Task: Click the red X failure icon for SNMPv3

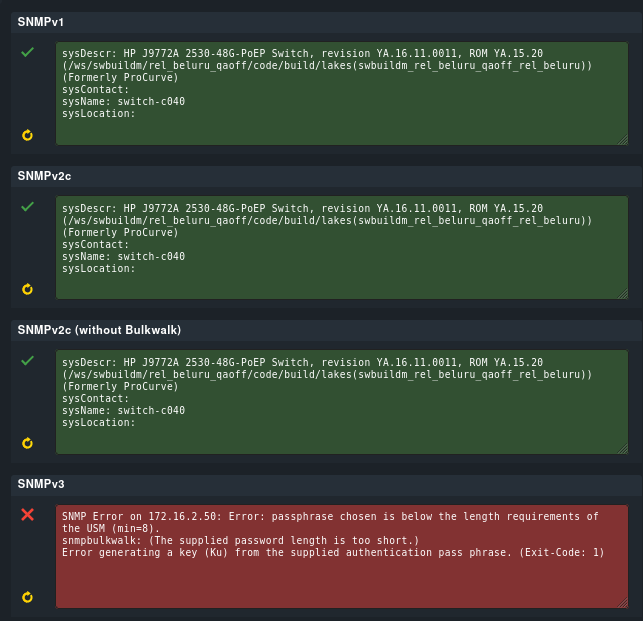Action: click(x=28, y=515)
